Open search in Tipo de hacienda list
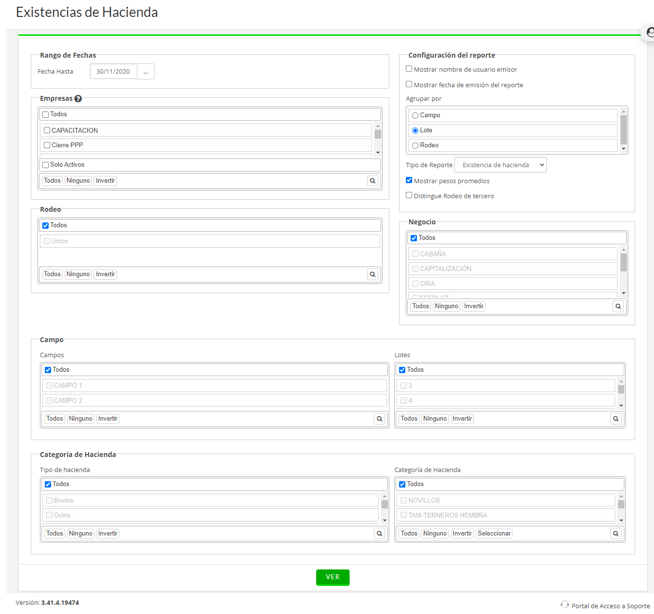 380,533
